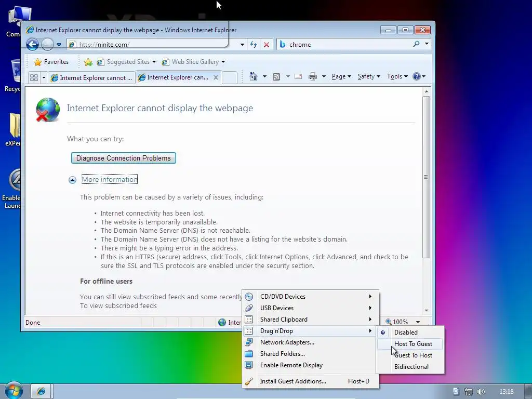Click Diagnose Connection Problems button
The height and width of the screenshot is (399, 532).
[124, 158]
